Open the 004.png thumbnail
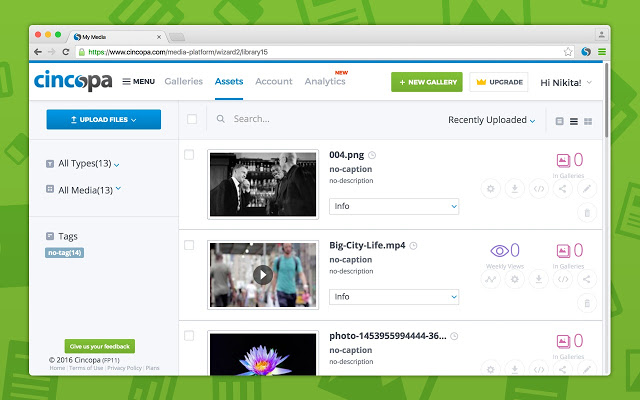The width and height of the screenshot is (640, 400). point(263,184)
